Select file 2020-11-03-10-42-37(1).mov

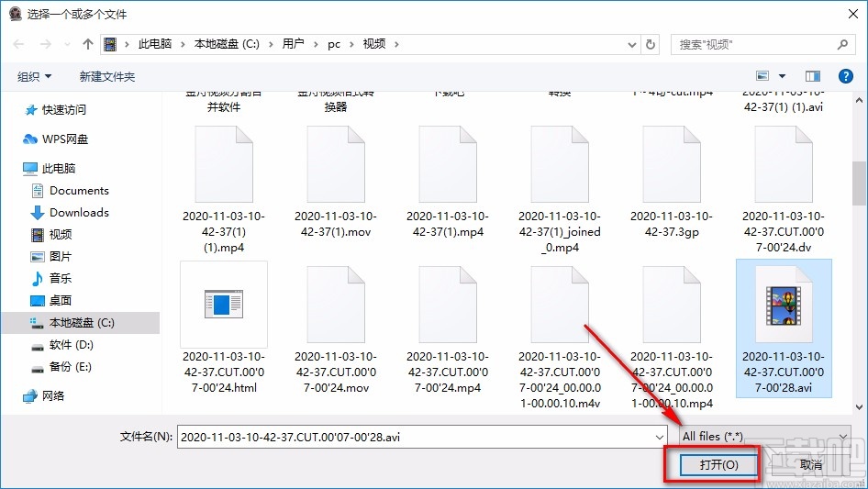point(336,182)
